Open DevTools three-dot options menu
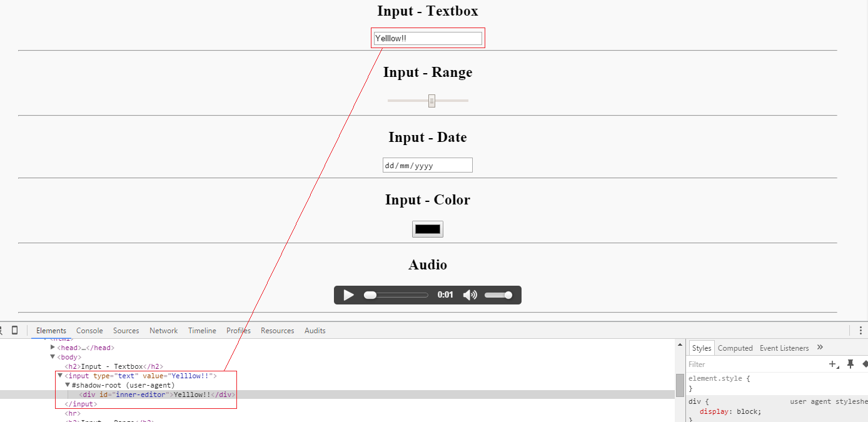Viewport: 868px width, 422px height. pyautogui.click(x=860, y=330)
